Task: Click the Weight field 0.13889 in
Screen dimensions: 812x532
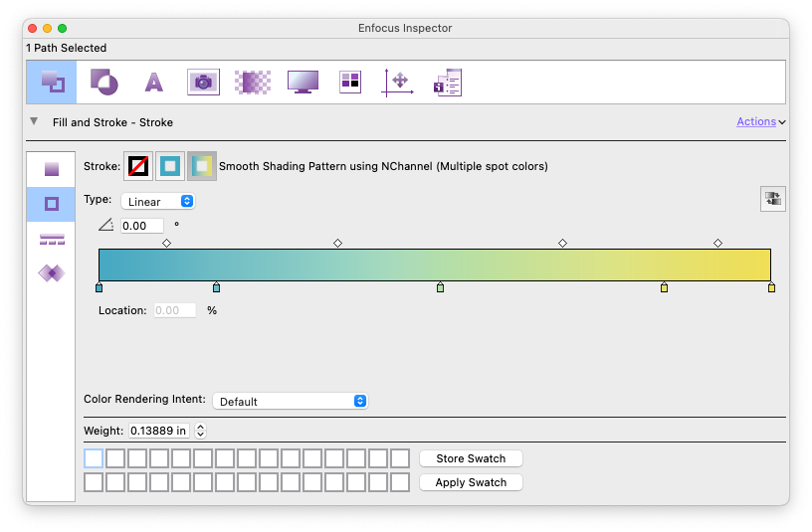Action: pyautogui.click(x=159, y=431)
